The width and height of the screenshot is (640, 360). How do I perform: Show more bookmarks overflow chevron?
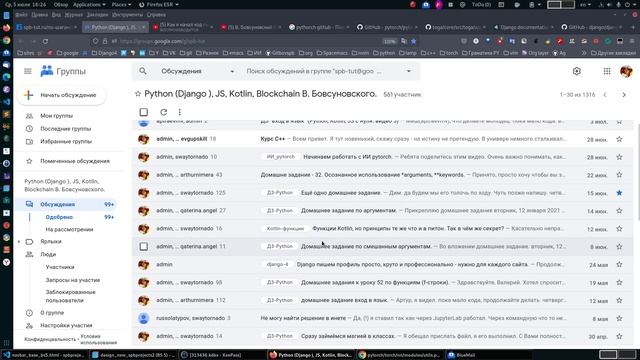tap(584, 53)
